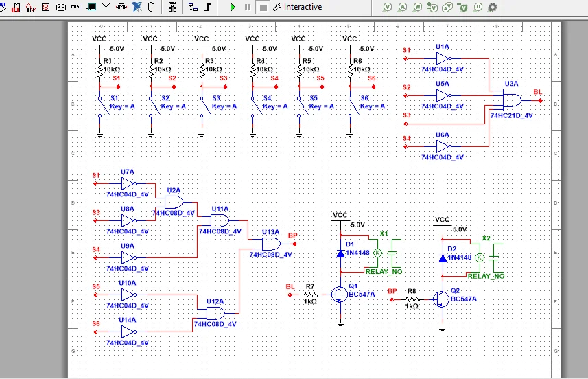
Task: Select the Power probe tool
Action: click(x=418, y=7)
